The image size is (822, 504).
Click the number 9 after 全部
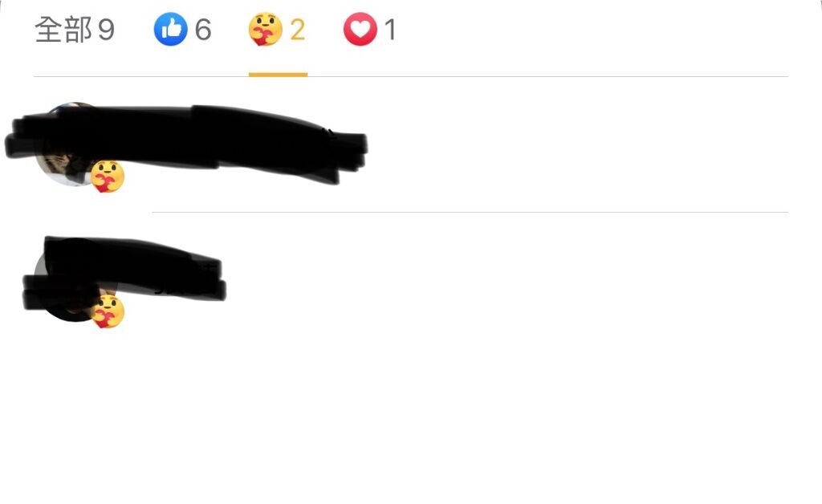click(107, 30)
